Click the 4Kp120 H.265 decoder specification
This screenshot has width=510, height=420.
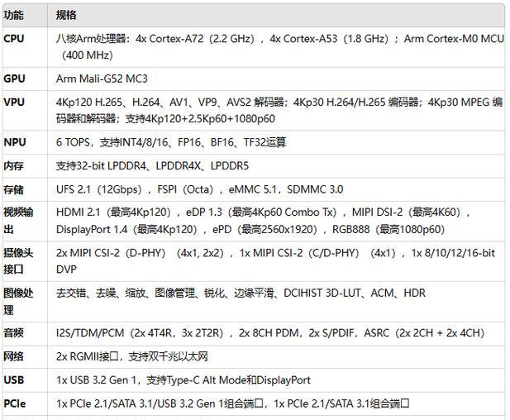click(x=279, y=111)
